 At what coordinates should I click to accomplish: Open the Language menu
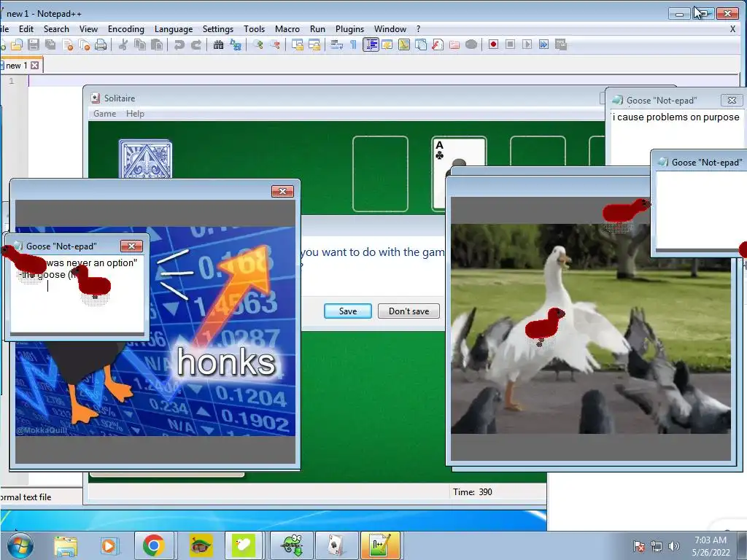click(174, 29)
